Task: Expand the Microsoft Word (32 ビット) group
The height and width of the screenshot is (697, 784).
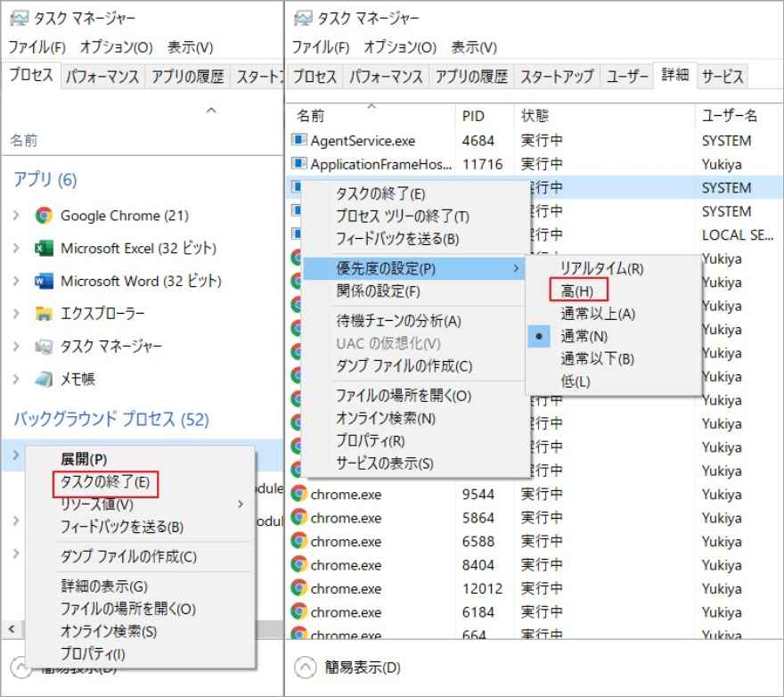Action: (x=16, y=281)
